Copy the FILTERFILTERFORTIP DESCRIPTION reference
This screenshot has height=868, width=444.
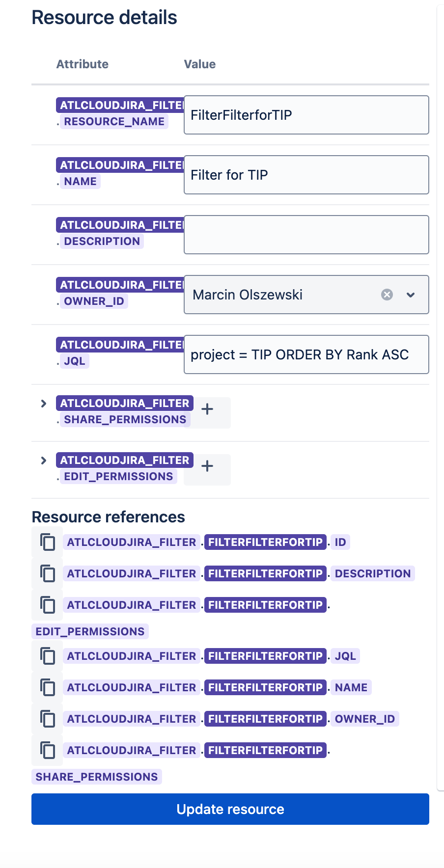48,574
